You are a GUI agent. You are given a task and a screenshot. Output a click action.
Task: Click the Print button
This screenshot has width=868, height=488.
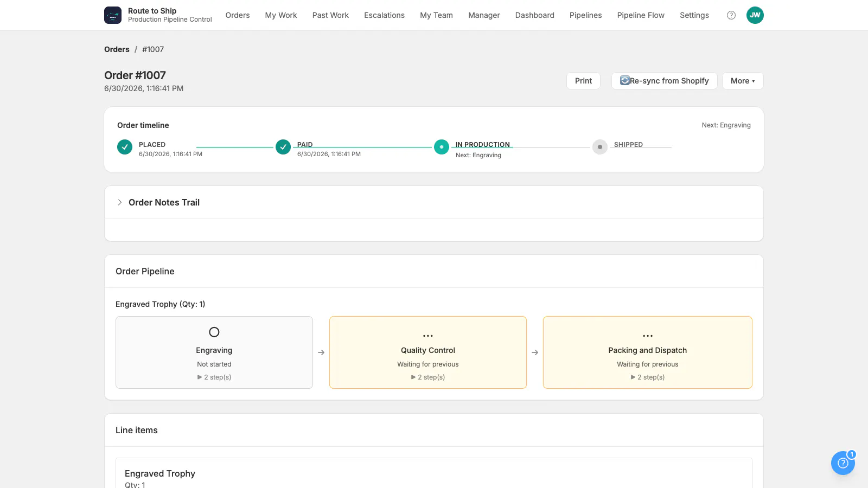pyautogui.click(x=583, y=81)
